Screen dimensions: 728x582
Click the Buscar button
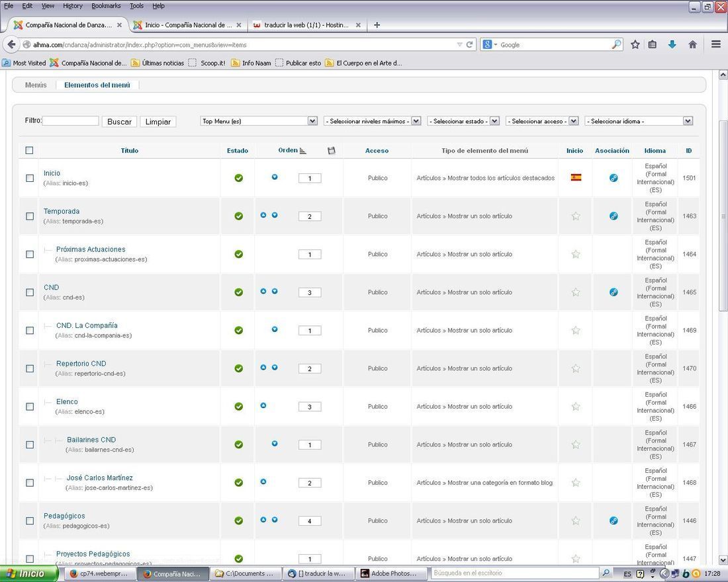tap(119, 122)
